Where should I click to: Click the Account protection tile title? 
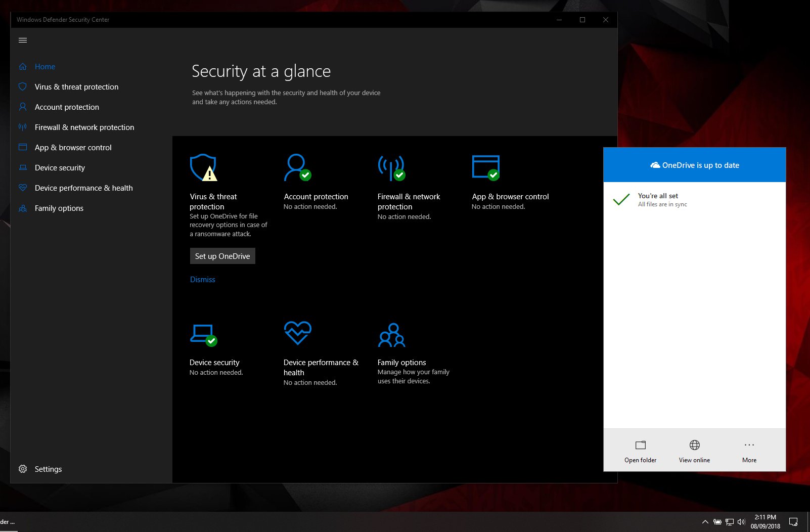click(316, 197)
